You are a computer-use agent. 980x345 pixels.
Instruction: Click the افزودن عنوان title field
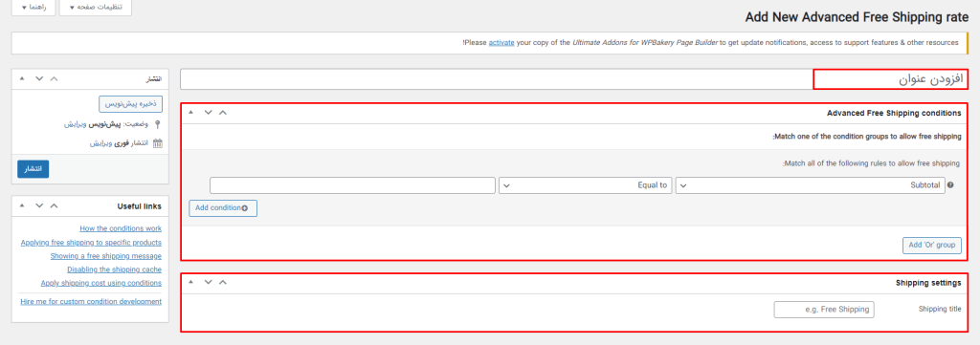point(574,79)
